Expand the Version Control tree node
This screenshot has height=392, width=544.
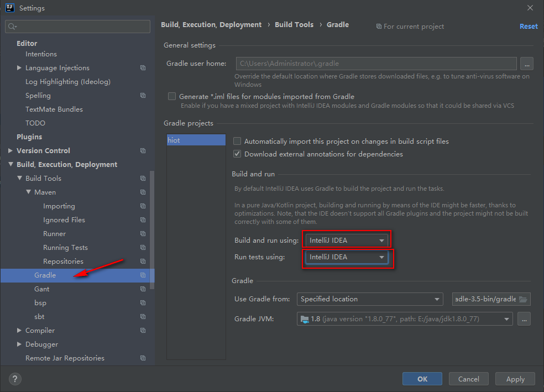11,150
